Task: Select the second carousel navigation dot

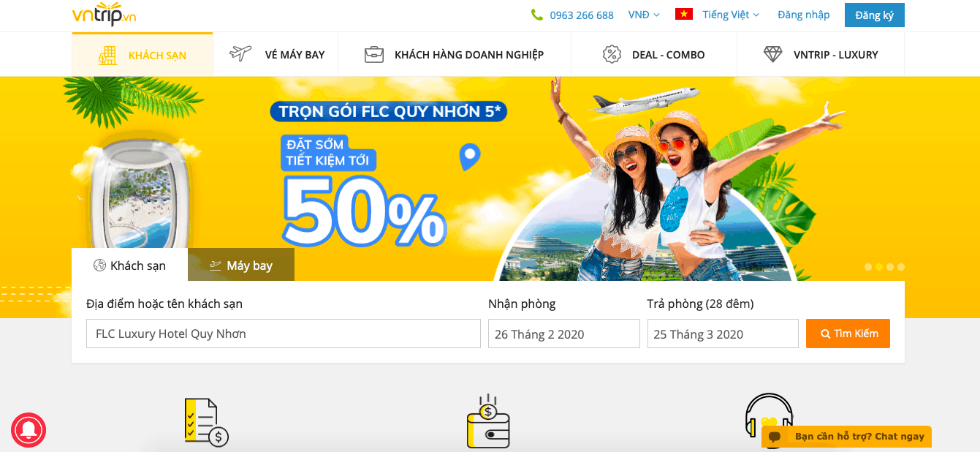Action: pyautogui.click(x=879, y=267)
